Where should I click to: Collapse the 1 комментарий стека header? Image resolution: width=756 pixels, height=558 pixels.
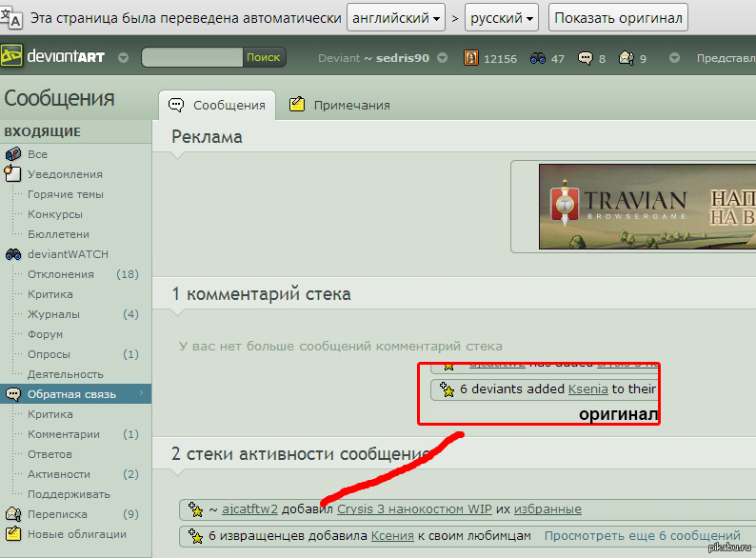tap(261, 293)
